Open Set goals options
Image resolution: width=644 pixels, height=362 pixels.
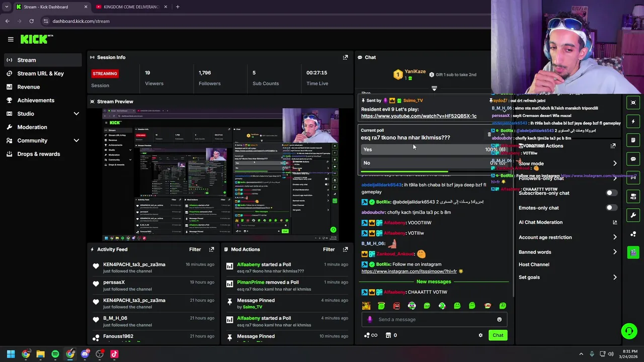568,277
